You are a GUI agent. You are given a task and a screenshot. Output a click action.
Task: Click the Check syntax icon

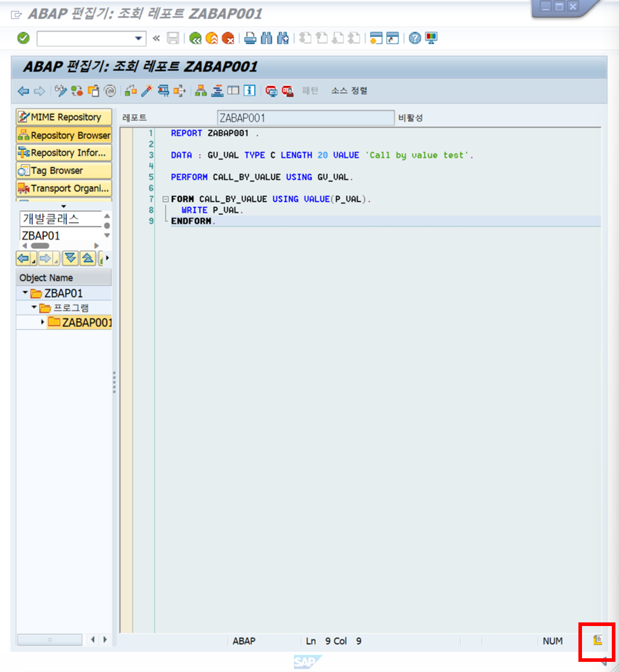tap(131, 90)
